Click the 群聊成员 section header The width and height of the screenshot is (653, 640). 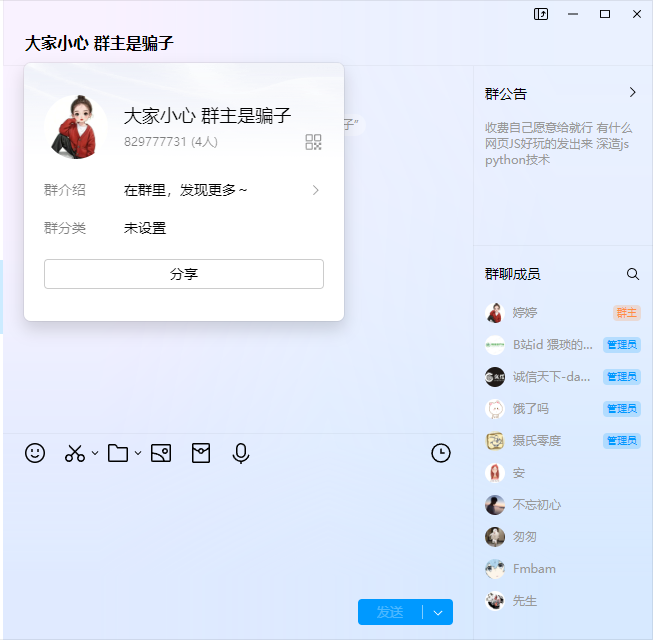coord(513,274)
